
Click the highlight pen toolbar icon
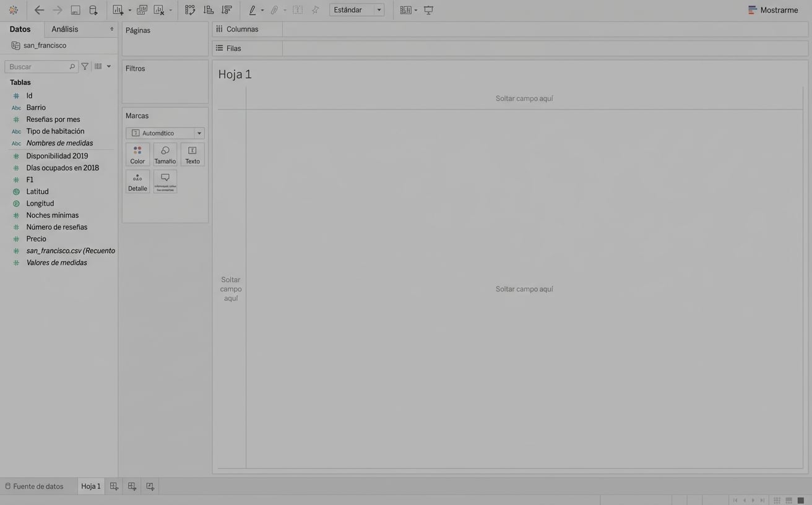[x=252, y=9]
